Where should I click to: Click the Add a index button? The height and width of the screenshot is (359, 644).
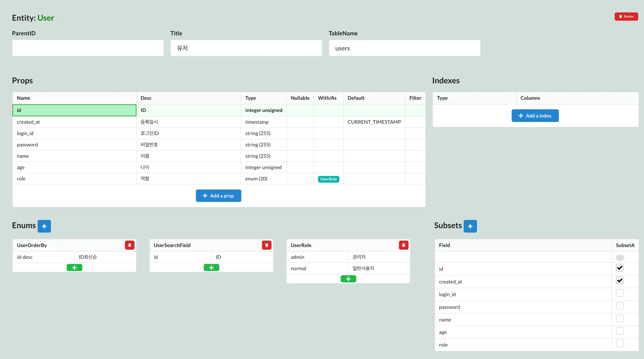(x=535, y=116)
